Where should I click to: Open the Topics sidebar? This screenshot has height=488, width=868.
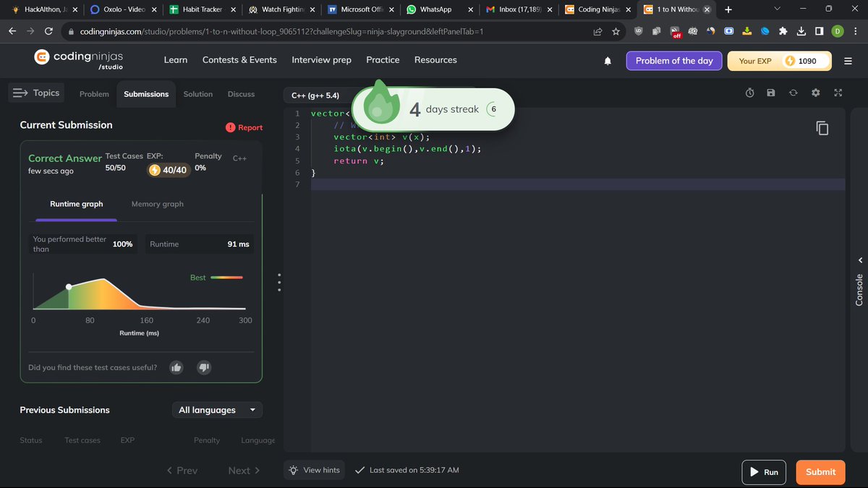(35, 93)
